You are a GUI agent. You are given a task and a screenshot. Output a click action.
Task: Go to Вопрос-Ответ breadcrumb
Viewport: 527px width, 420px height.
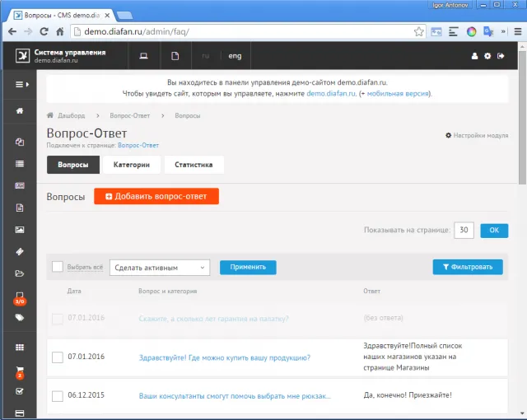click(x=130, y=115)
